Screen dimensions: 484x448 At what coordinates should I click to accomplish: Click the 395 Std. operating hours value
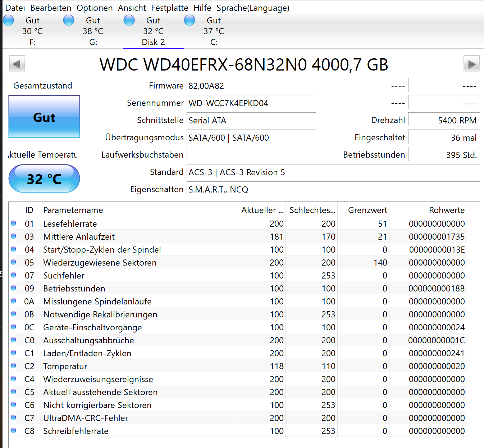[x=444, y=155]
